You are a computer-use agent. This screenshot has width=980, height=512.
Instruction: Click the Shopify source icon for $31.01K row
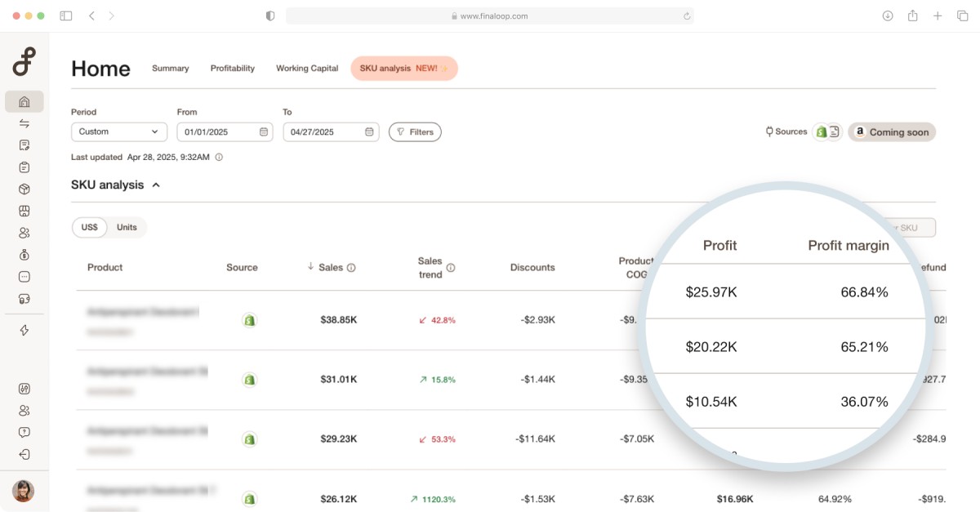[250, 380]
